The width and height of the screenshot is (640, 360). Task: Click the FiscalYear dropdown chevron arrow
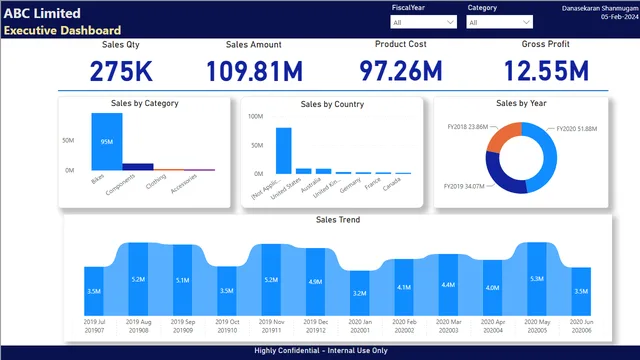(x=450, y=22)
